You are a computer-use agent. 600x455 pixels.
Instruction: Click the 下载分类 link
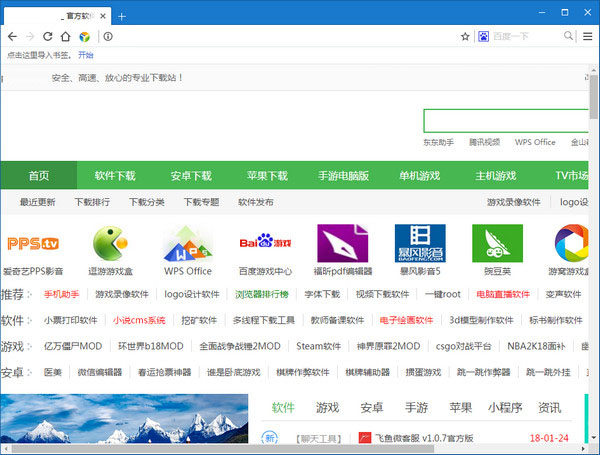pyautogui.click(x=147, y=202)
